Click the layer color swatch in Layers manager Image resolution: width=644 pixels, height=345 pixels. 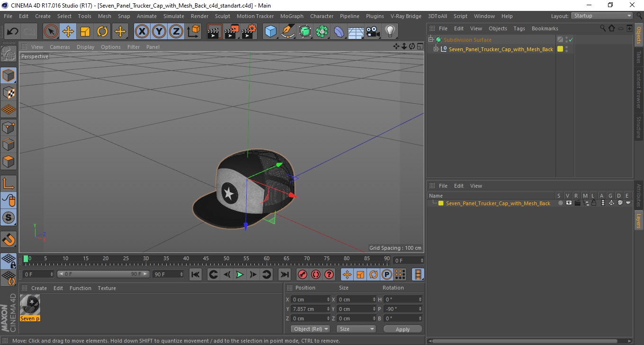441,203
